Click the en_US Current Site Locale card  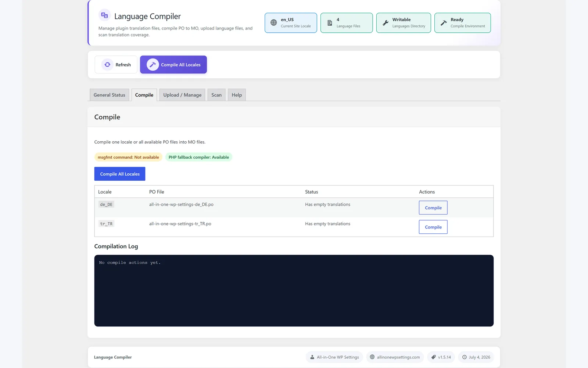tap(291, 23)
